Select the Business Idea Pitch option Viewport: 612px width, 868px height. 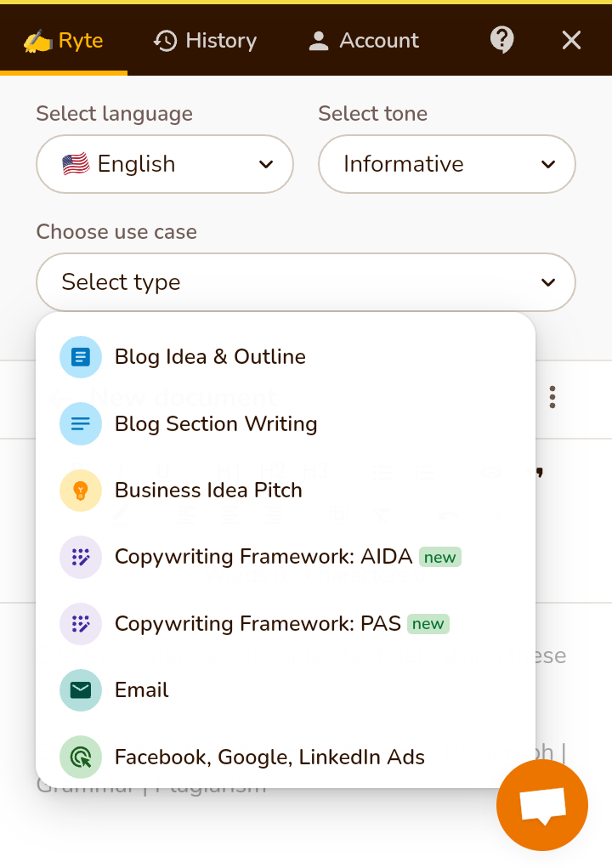(x=208, y=491)
